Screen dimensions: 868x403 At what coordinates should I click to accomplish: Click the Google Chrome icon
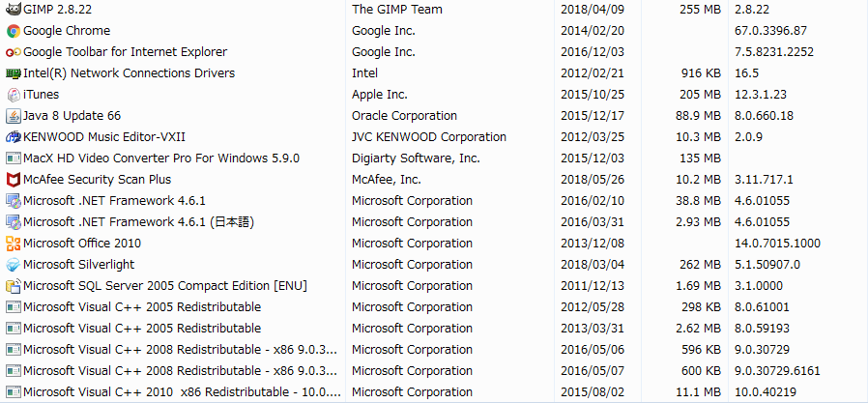(x=14, y=31)
